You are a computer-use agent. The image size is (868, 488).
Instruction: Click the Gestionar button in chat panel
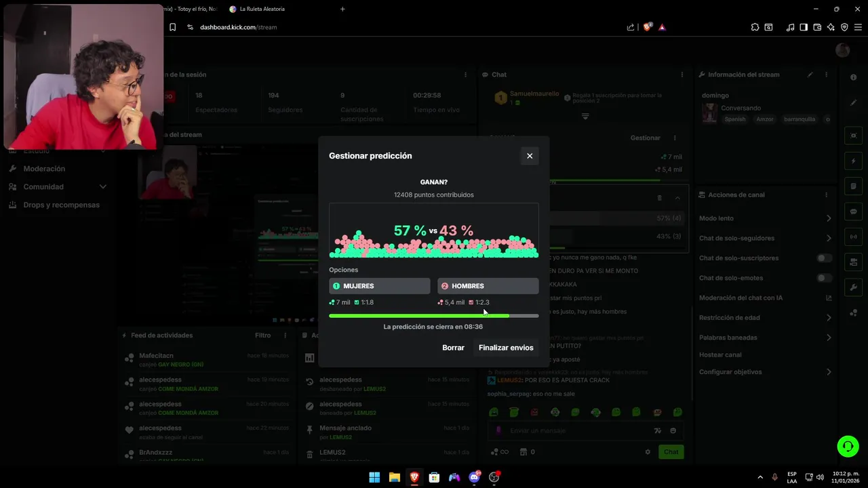point(646,138)
